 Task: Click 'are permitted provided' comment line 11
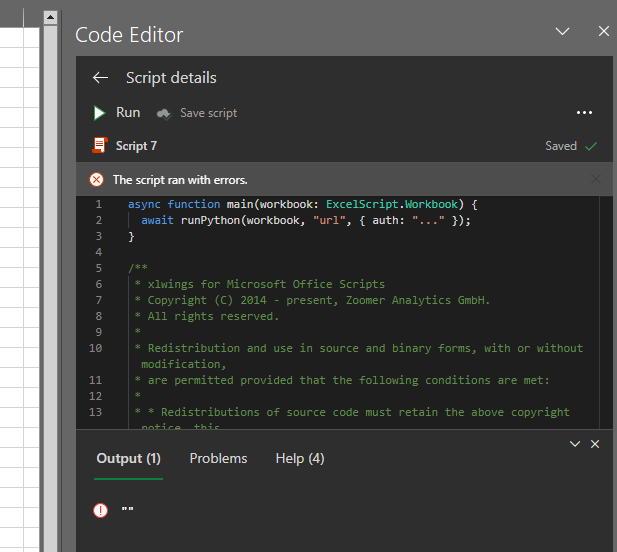342,380
